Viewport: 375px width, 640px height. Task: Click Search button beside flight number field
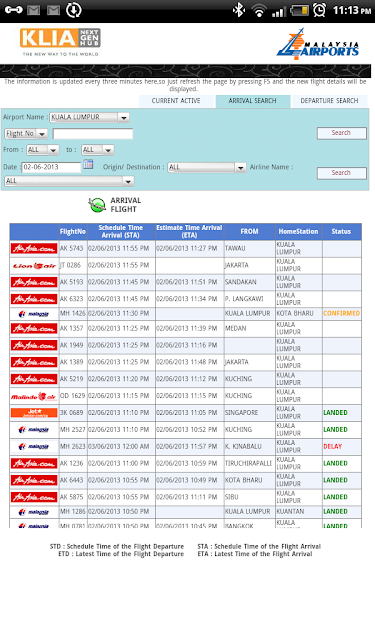tap(342, 133)
